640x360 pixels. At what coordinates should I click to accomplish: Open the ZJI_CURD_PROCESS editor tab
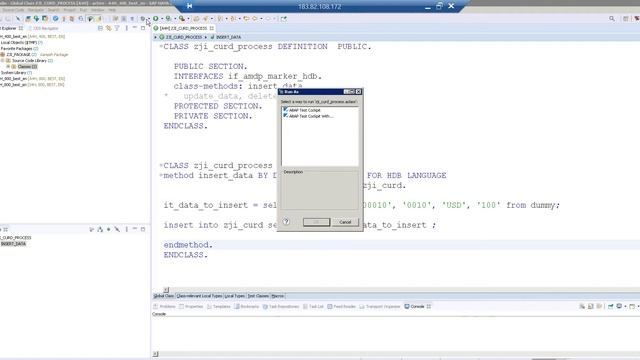(183, 28)
